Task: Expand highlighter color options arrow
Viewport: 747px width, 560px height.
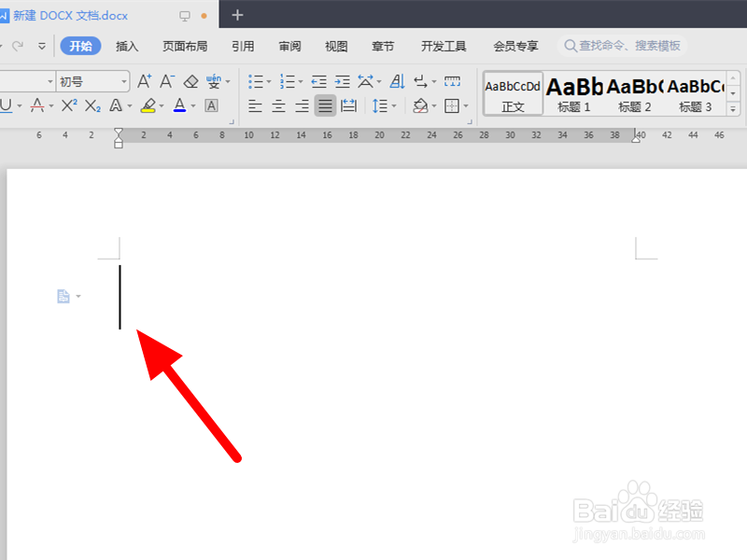Action: pyautogui.click(x=162, y=105)
